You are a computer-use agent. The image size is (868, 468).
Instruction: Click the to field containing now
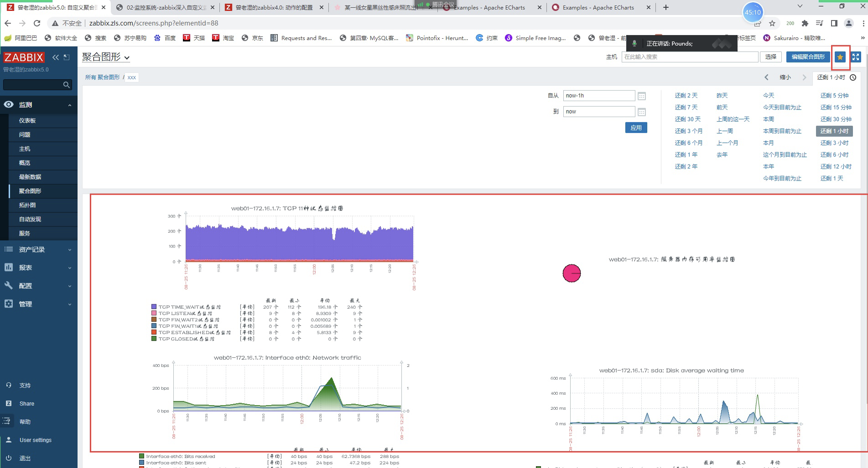click(599, 112)
